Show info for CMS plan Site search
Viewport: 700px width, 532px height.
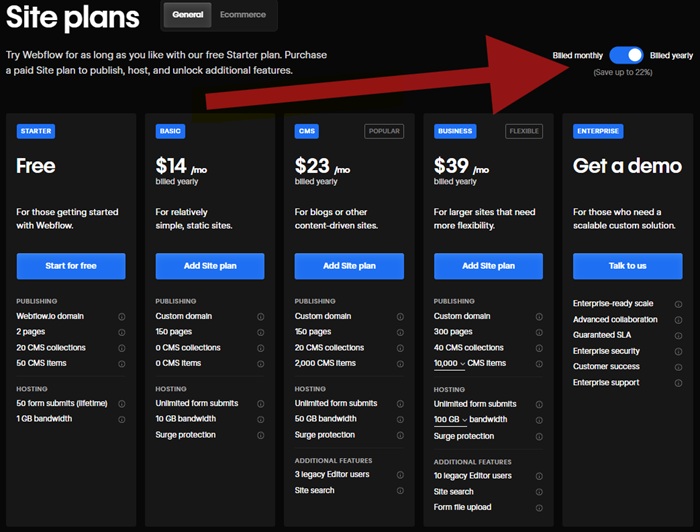click(x=400, y=490)
